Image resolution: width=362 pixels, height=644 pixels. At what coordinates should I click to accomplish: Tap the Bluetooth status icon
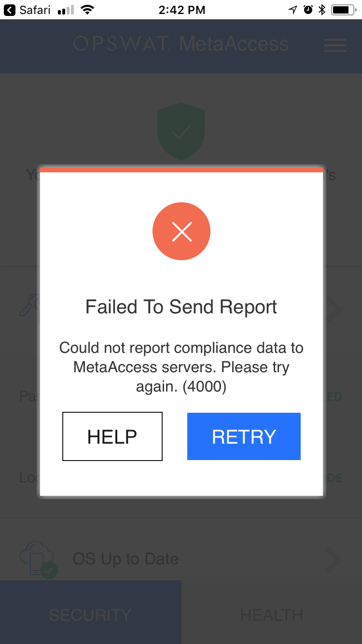(322, 10)
